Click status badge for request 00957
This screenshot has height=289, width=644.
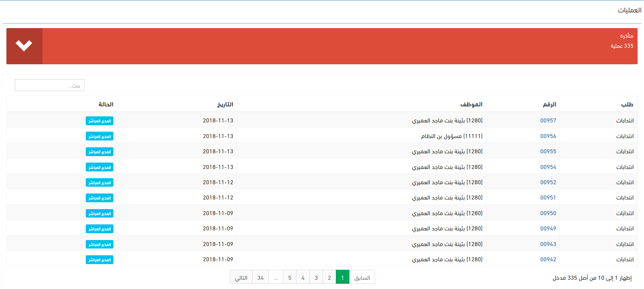[99, 121]
